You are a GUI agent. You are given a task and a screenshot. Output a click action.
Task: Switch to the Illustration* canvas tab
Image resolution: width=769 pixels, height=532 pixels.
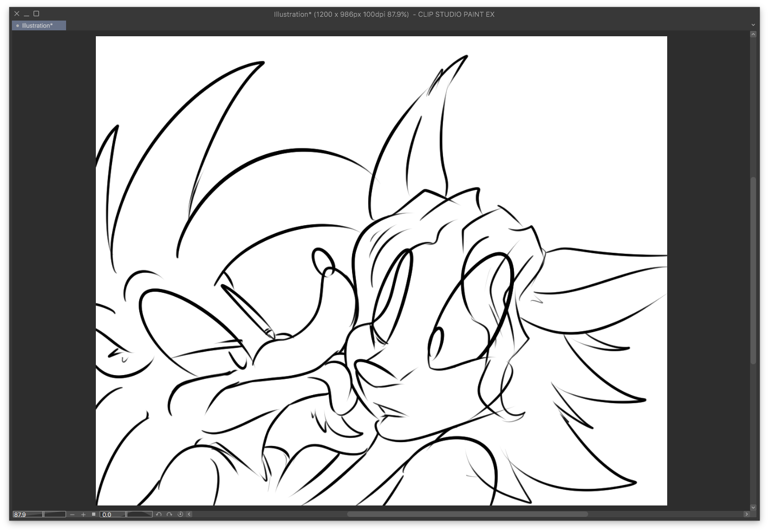coord(39,25)
